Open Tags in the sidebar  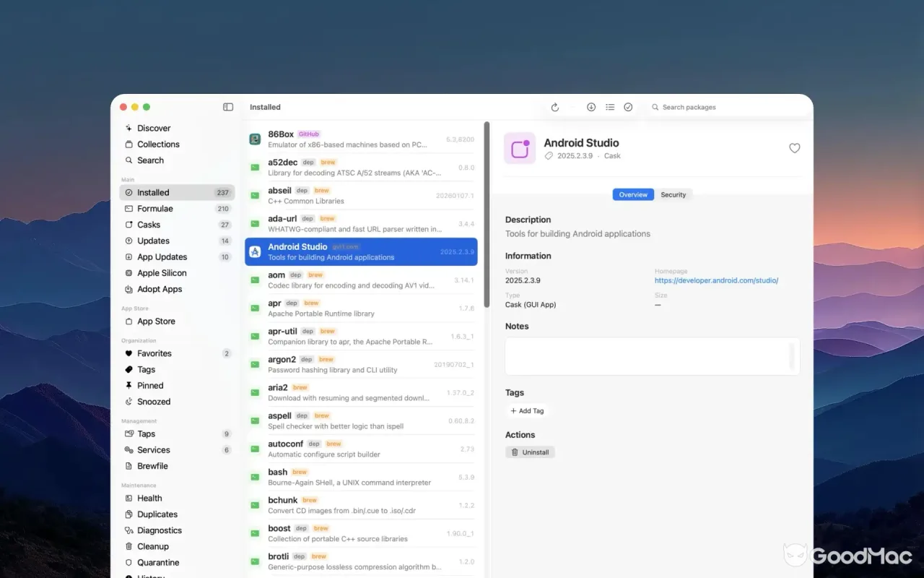pyautogui.click(x=177, y=369)
